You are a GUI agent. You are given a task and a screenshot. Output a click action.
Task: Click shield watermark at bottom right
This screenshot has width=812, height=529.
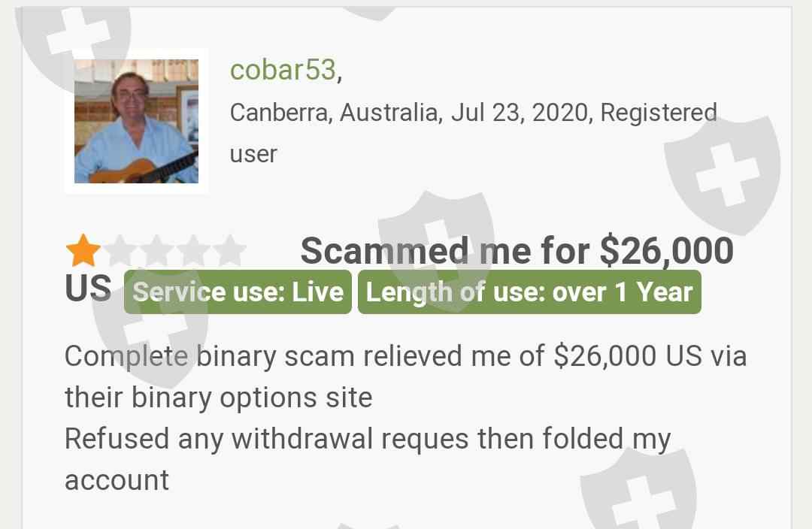tap(638, 489)
